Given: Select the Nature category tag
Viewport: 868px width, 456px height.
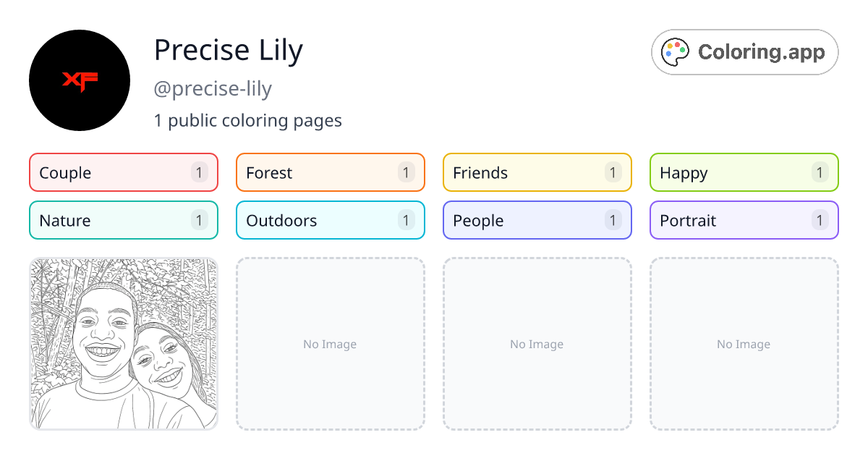Looking at the screenshot, I should coord(123,220).
